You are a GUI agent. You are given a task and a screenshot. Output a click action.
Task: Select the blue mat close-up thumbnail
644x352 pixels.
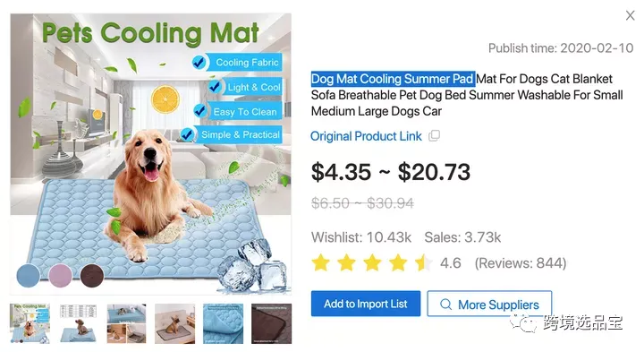pyautogui.click(x=223, y=323)
